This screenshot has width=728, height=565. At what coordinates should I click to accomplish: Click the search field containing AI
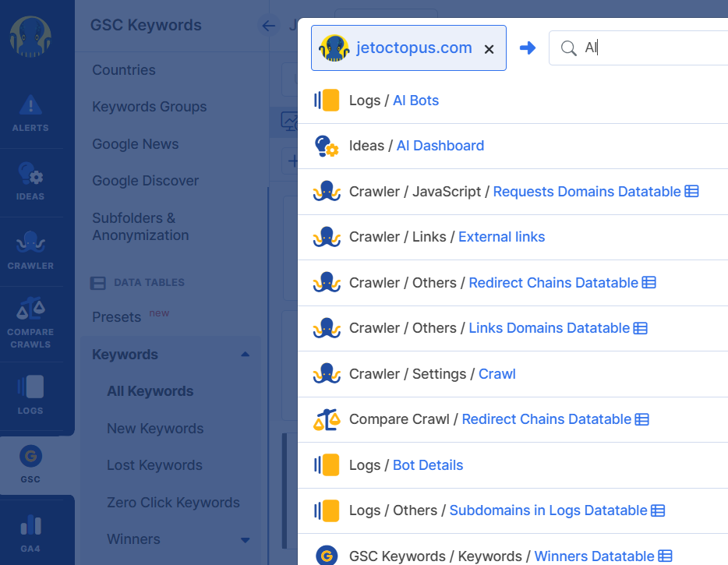point(647,48)
